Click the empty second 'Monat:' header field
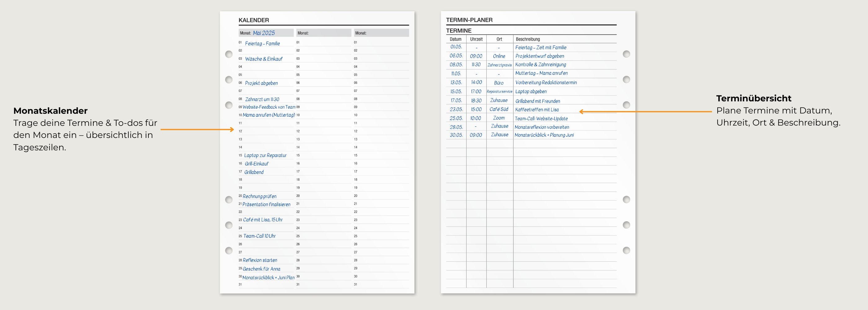This screenshot has height=310, width=868. click(x=323, y=33)
